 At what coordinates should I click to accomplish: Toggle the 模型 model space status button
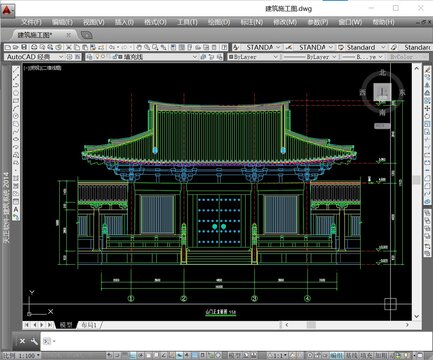tap(235, 356)
